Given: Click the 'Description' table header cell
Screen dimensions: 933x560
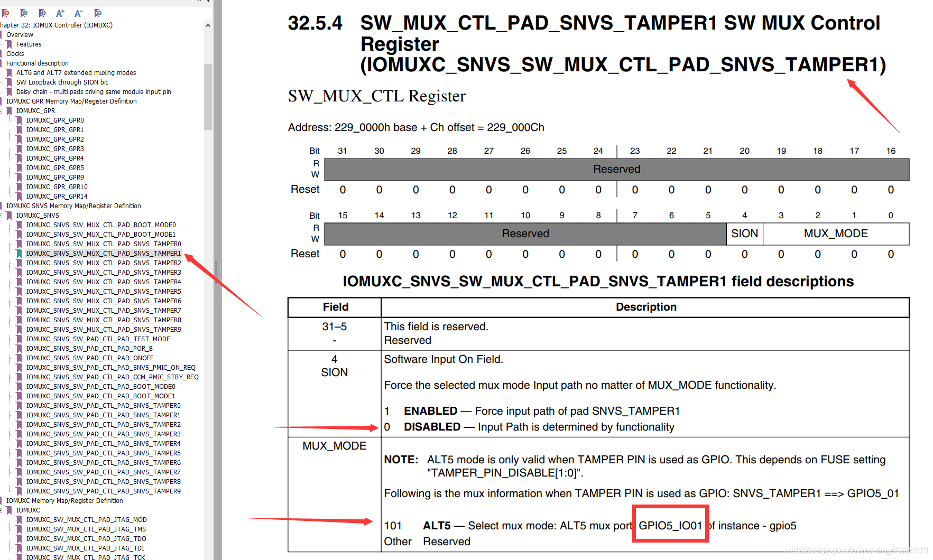Looking at the screenshot, I should (645, 307).
